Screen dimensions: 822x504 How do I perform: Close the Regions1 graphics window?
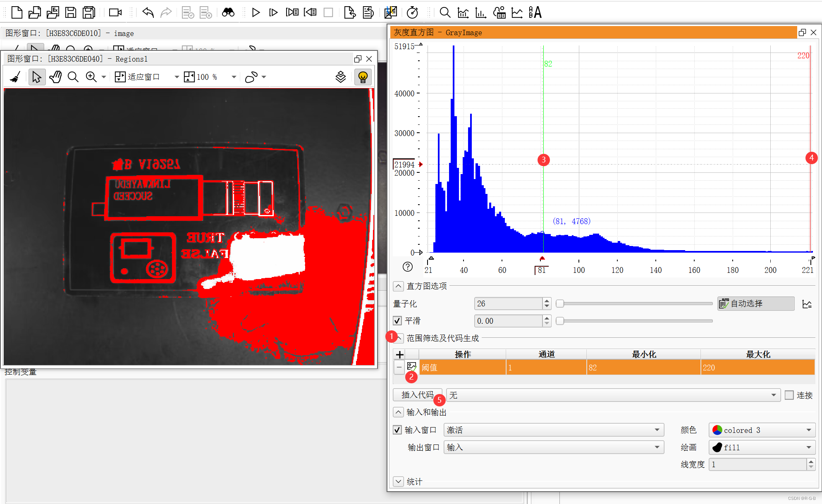pos(369,59)
